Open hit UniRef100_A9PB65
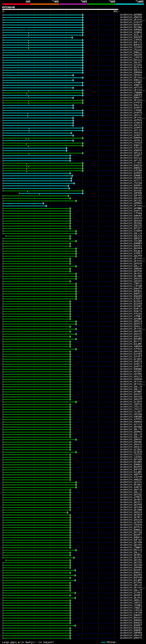The height and width of the screenshot is (644, 146). pyautogui.click(x=131, y=30)
